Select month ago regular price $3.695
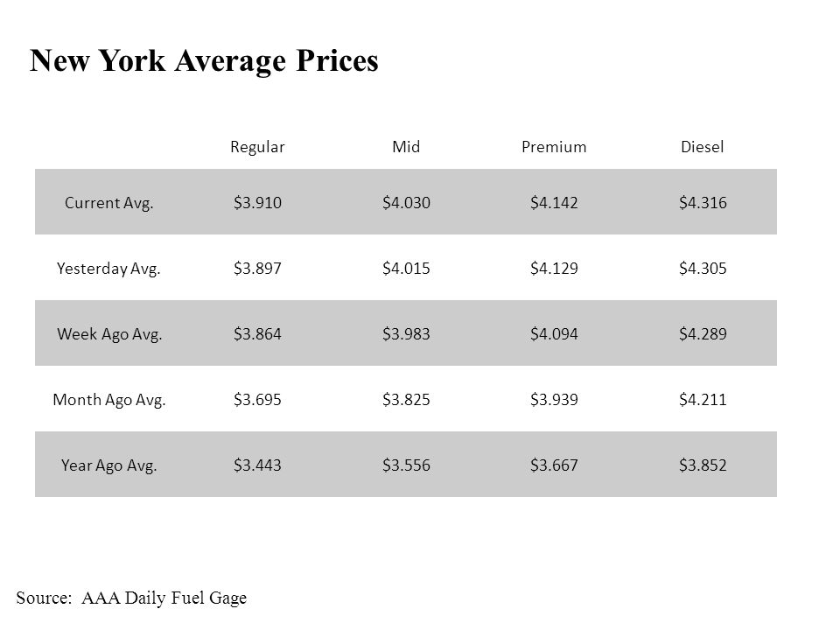The width and height of the screenshot is (840, 630). (x=257, y=399)
